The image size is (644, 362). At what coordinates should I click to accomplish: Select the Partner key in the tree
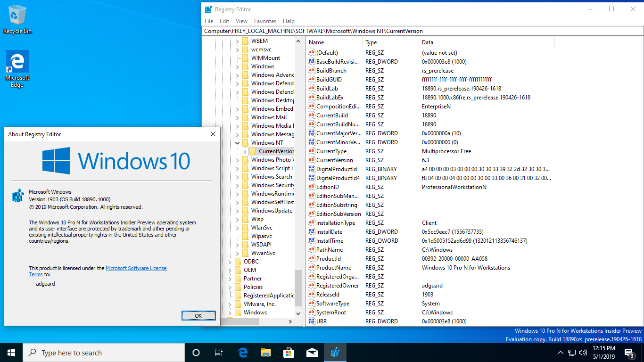(253, 279)
